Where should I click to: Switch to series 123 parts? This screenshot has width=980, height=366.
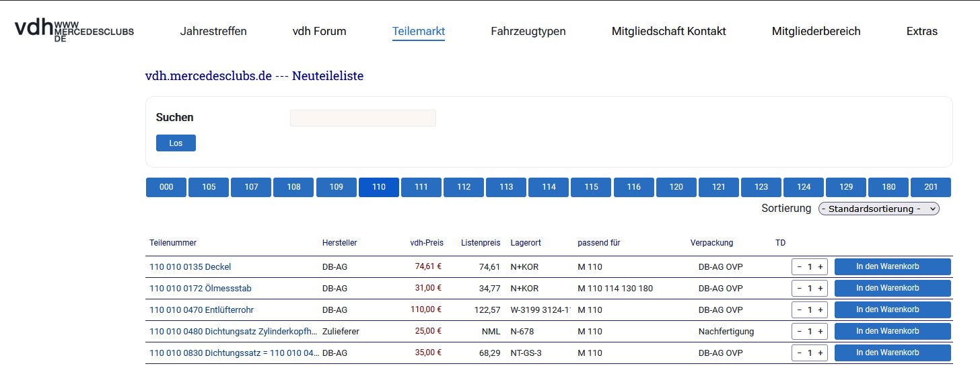point(761,187)
